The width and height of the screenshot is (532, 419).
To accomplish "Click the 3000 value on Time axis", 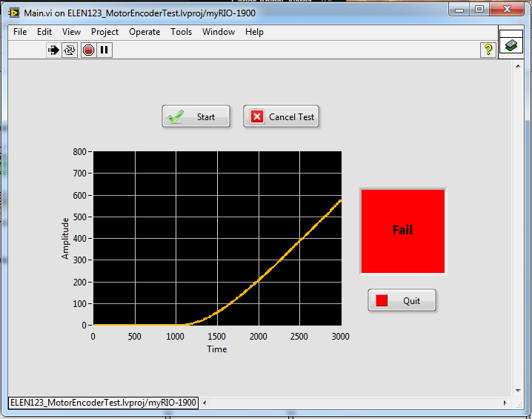I will [340, 336].
